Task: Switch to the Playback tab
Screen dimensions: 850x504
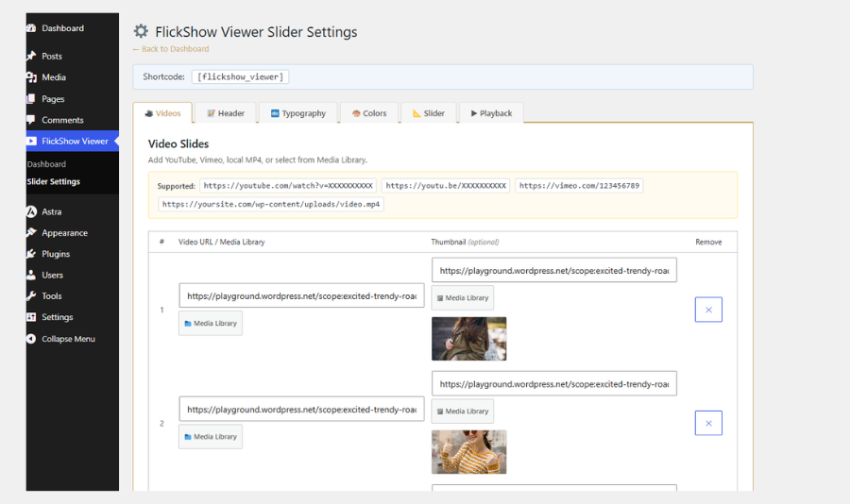Action: click(491, 113)
